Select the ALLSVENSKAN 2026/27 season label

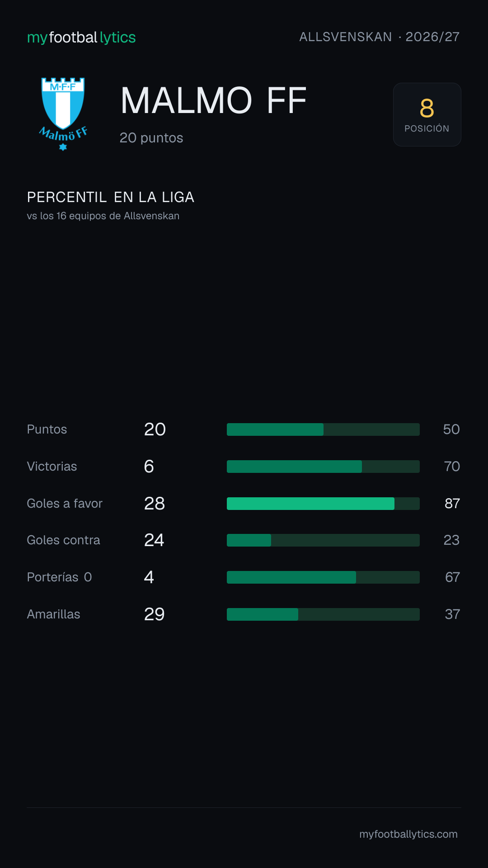point(379,37)
